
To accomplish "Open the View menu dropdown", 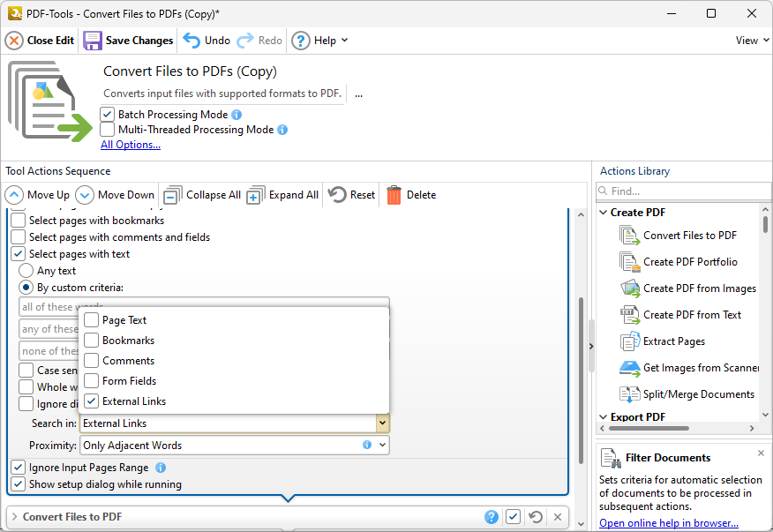I will (753, 41).
